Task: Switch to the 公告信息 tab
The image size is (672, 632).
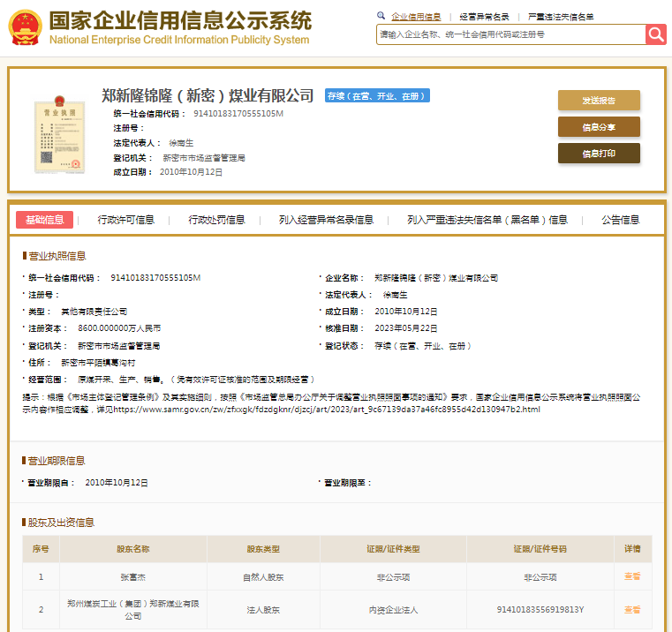Action: [620, 220]
